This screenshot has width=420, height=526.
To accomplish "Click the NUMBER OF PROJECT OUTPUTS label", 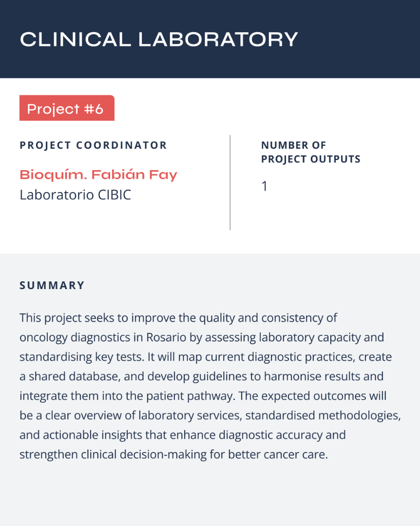I will (310, 152).
